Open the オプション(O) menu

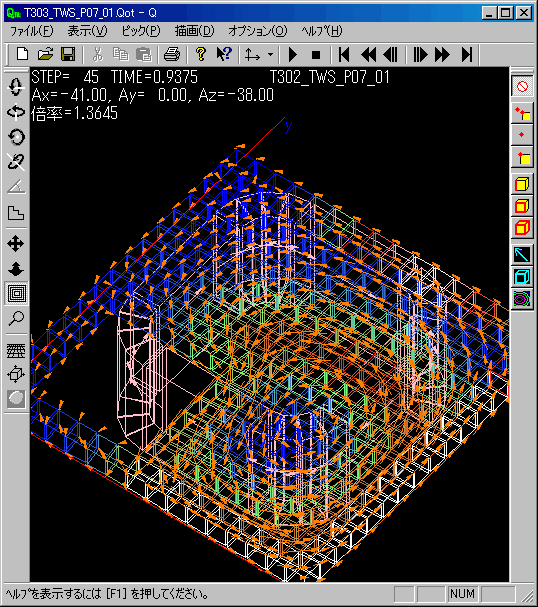click(258, 31)
